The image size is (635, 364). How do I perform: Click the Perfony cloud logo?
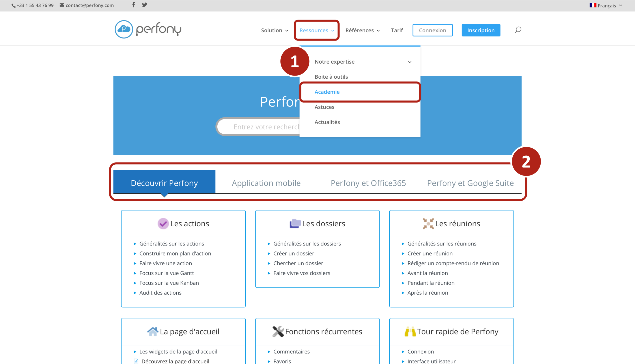pos(124,30)
